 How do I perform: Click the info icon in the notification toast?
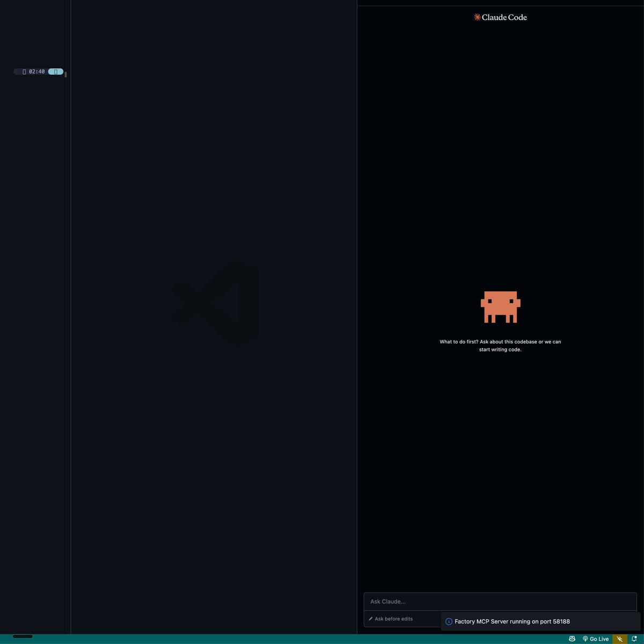tap(449, 621)
